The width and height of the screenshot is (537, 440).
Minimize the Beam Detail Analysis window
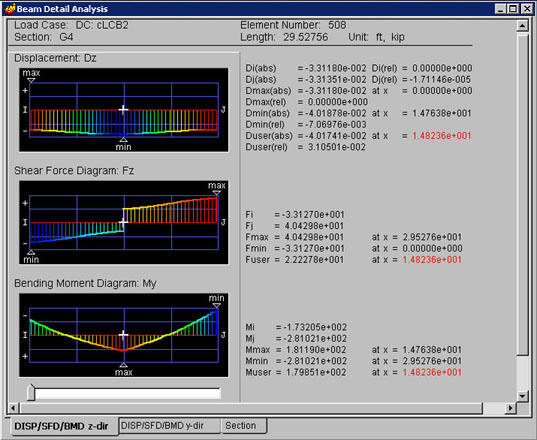pyautogui.click(x=501, y=9)
